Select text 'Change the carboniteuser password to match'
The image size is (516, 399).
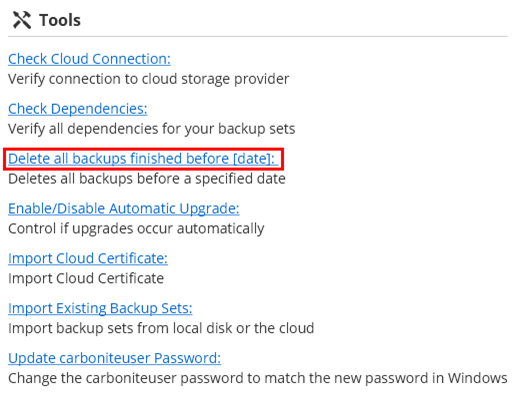[157, 378]
